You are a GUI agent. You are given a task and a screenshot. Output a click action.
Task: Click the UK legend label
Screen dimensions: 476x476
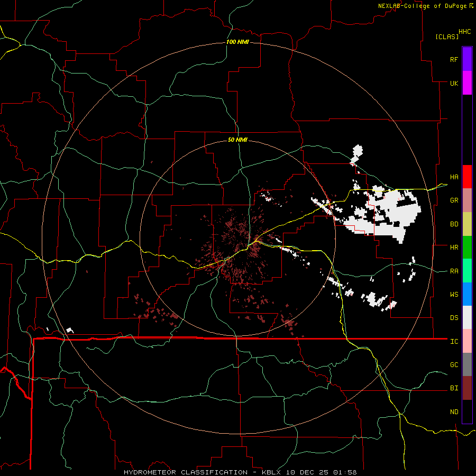[x=454, y=83]
